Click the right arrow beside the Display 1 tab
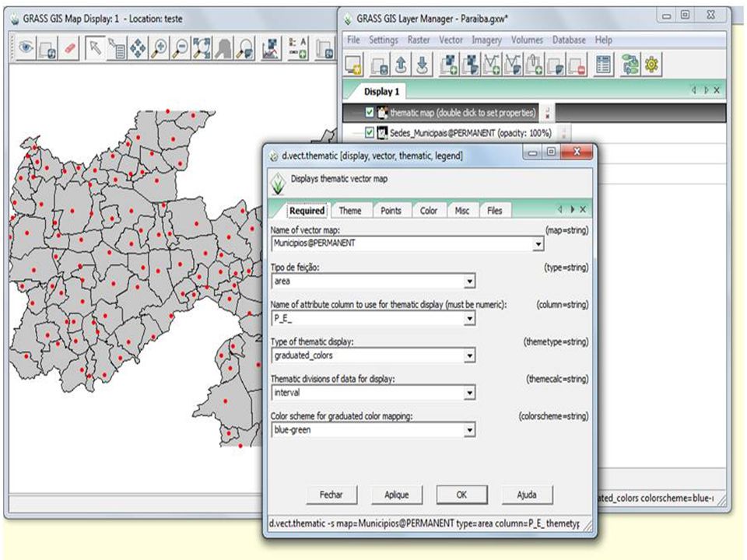Image resolution: width=747 pixels, height=560 pixels. click(x=706, y=90)
